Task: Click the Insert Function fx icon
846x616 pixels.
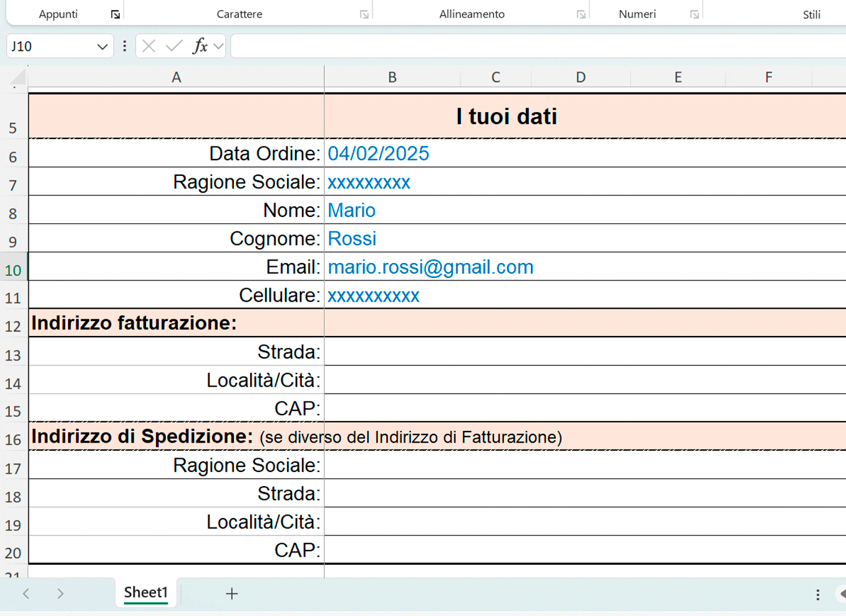Action: [200, 46]
